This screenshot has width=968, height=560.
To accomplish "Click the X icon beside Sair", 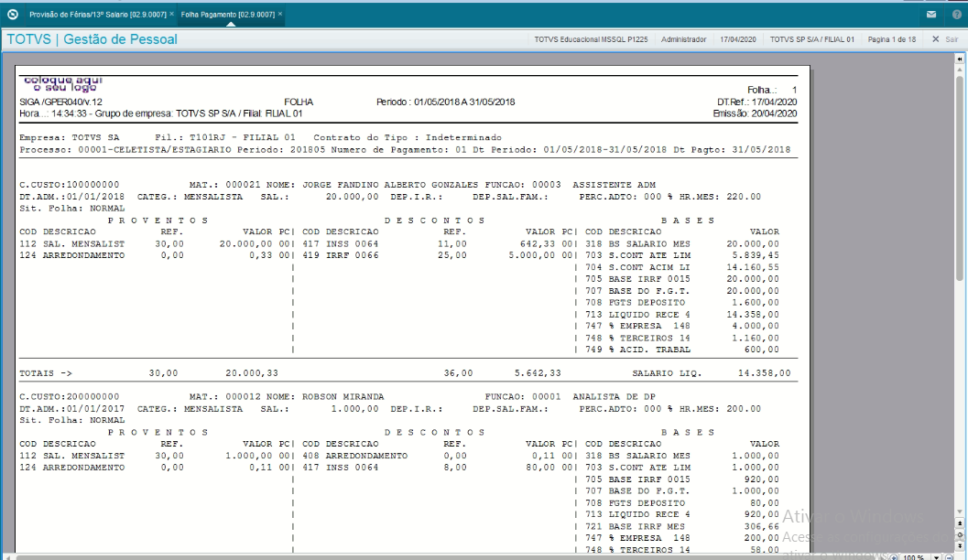I will (935, 38).
